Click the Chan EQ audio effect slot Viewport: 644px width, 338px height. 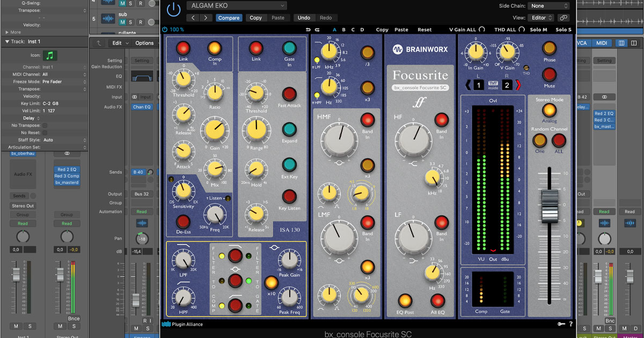142,107
